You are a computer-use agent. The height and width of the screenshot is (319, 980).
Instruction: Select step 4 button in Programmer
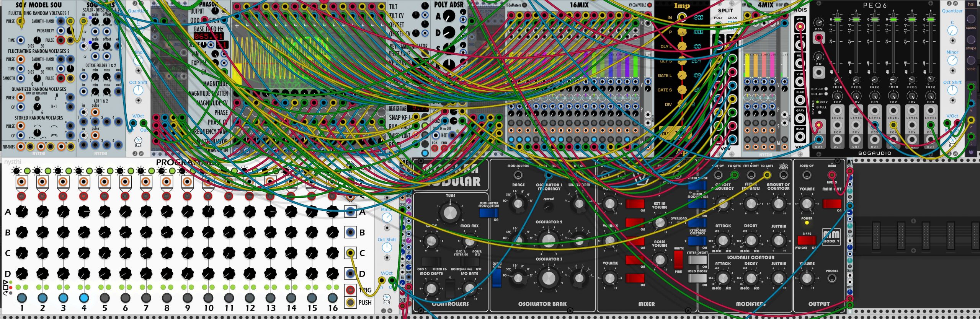84,298
